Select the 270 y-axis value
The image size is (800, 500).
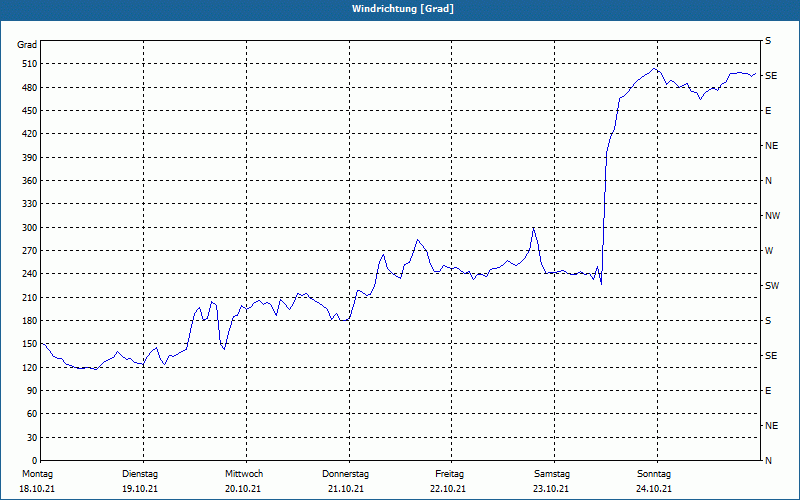[x=29, y=251]
